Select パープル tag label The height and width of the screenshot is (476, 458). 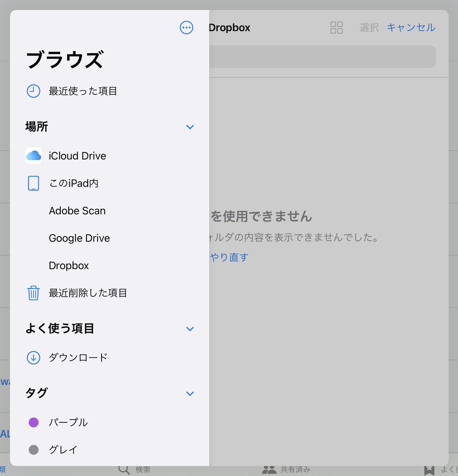pyautogui.click(x=68, y=422)
